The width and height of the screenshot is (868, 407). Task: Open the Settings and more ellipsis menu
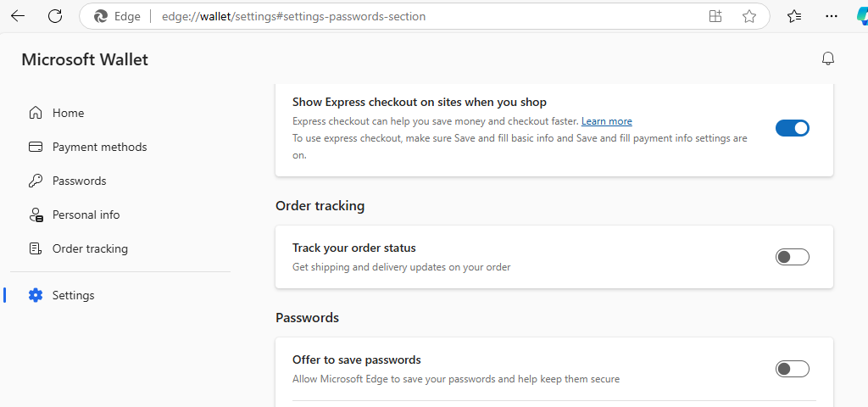point(832,16)
